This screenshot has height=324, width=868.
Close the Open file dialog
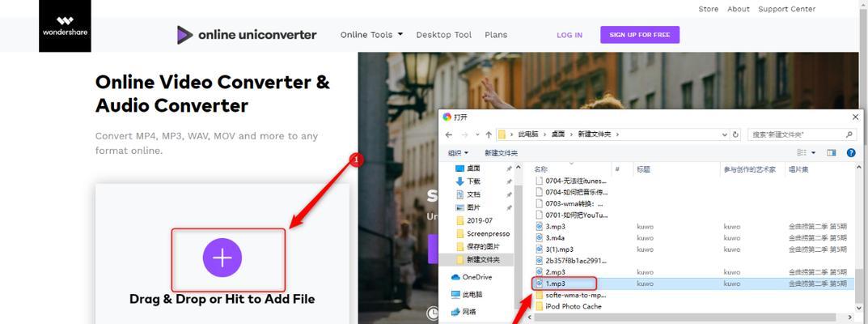pos(855,117)
